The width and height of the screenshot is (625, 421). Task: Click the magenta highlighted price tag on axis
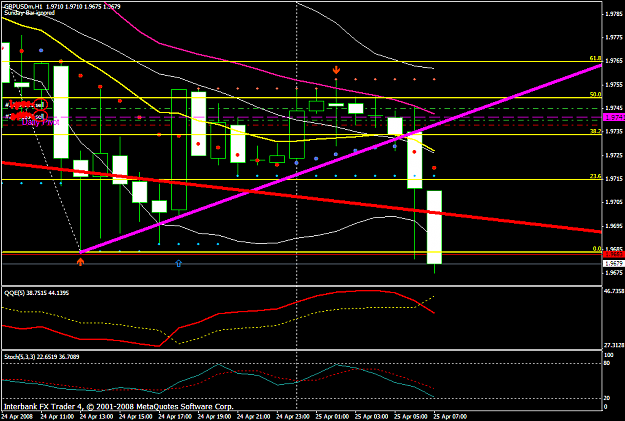pos(614,117)
